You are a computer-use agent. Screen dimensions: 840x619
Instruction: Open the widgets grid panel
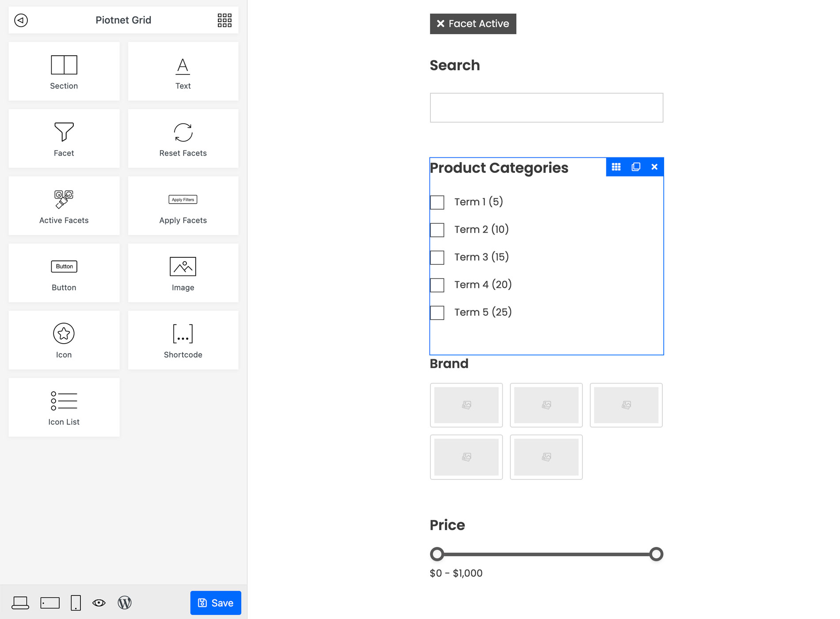point(224,20)
